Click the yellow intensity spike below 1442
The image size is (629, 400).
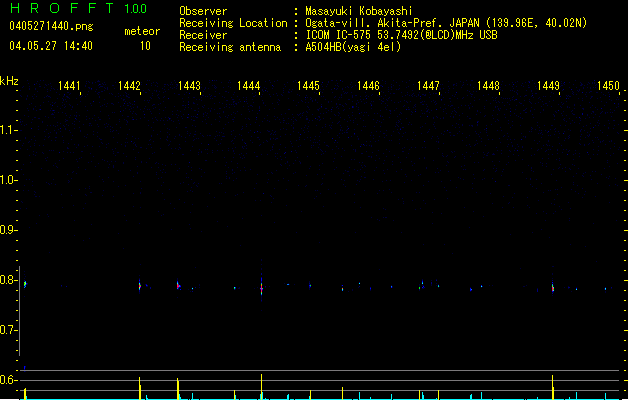coord(140,388)
